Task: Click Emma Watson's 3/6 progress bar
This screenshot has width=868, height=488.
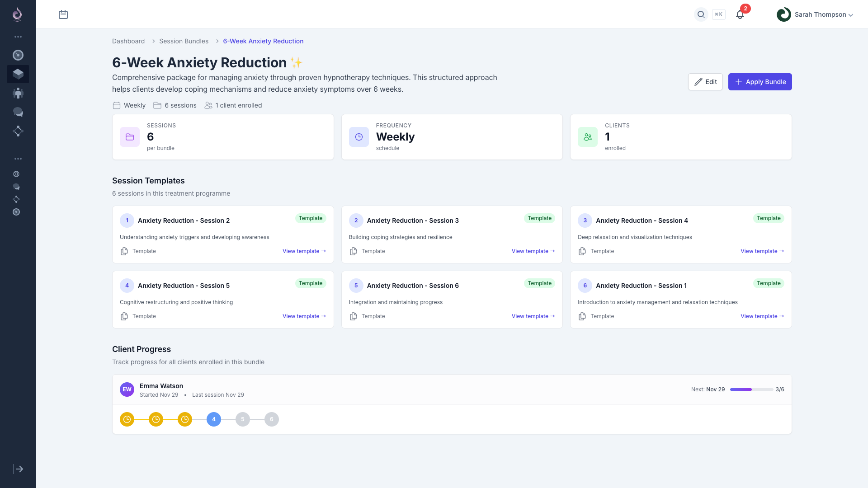Action: pyautogui.click(x=751, y=389)
